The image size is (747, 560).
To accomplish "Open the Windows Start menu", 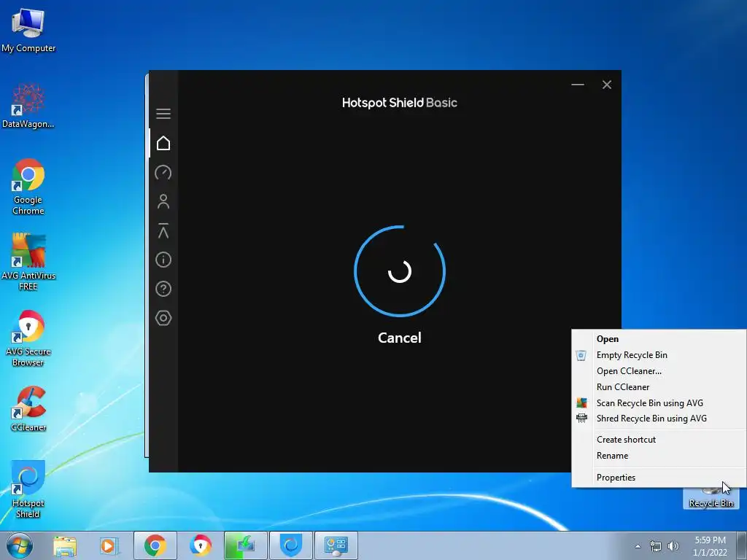I will 20,545.
